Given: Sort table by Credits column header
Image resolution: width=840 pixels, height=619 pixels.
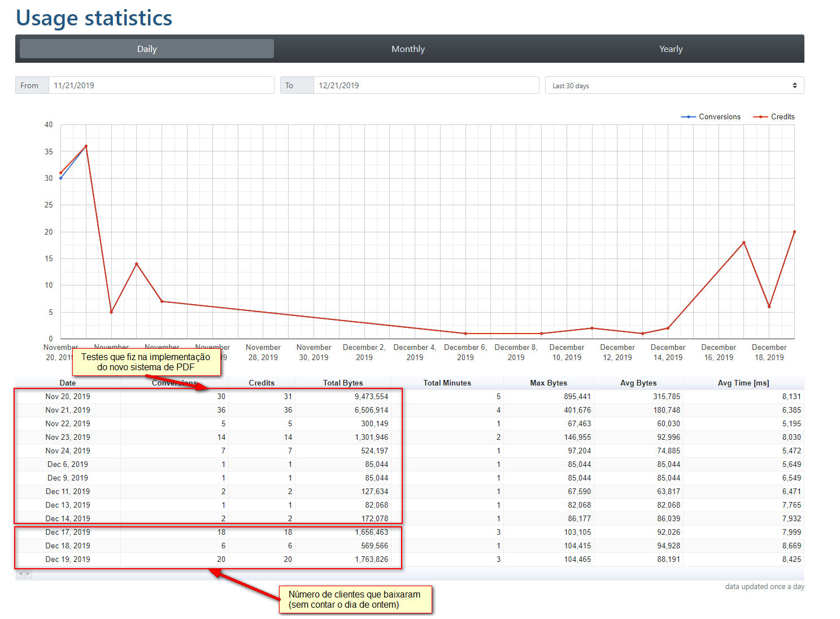Looking at the screenshot, I should coord(262,383).
